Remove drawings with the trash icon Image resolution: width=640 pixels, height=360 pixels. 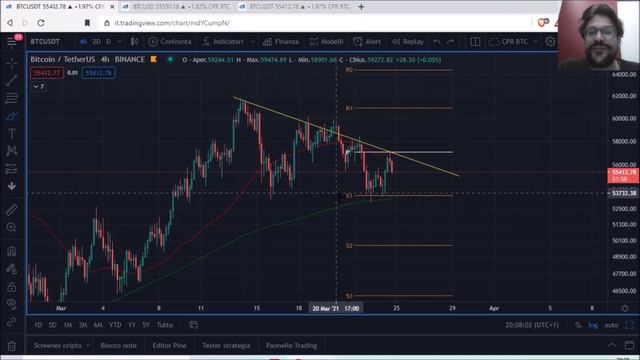(11, 347)
